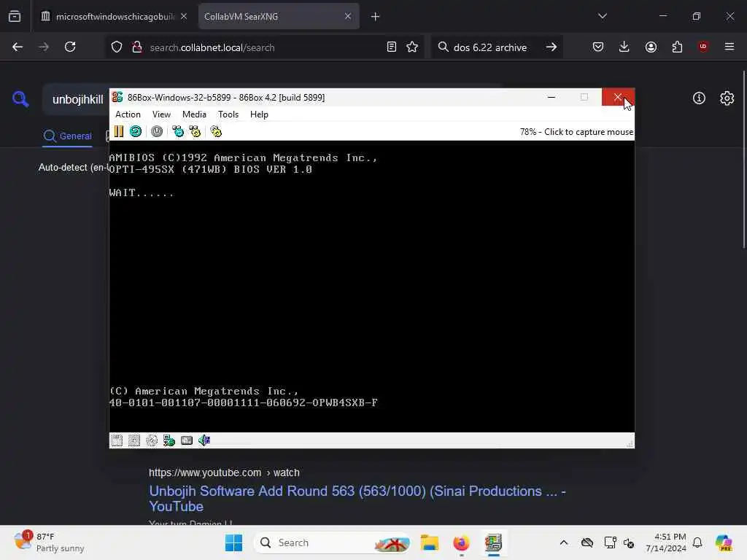Click the SearXNG search field with unbojihkill
747x560 pixels.
pyautogui.click(x=77, y=99)
